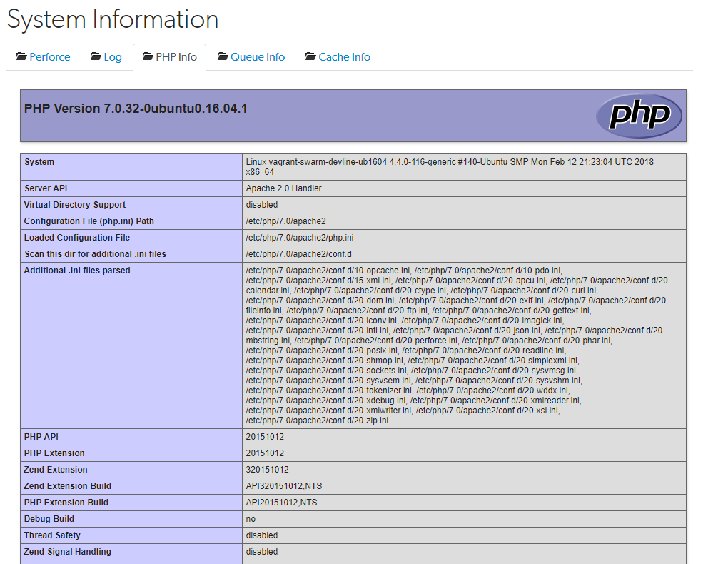Click the Zend Signal Handling row

point(68,552)
